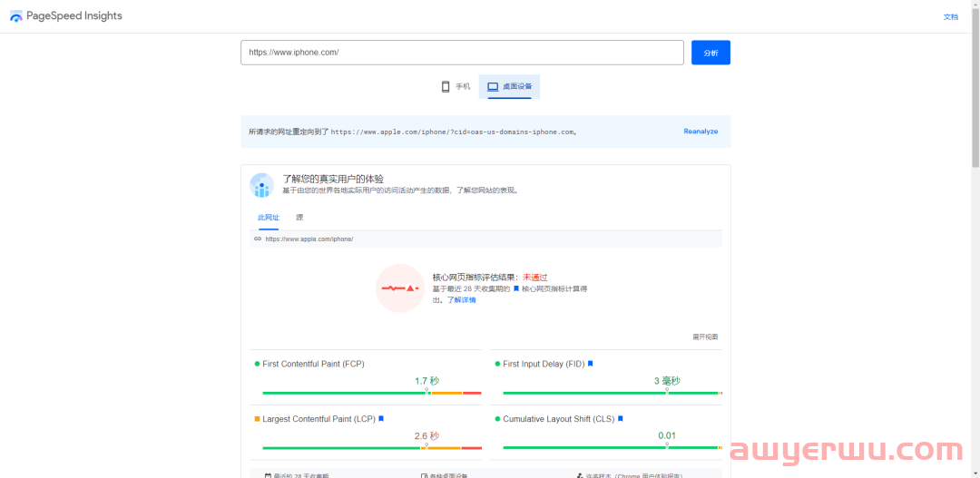
Task: Click the green status dot for CLS
Action: (x=497, y=419)
